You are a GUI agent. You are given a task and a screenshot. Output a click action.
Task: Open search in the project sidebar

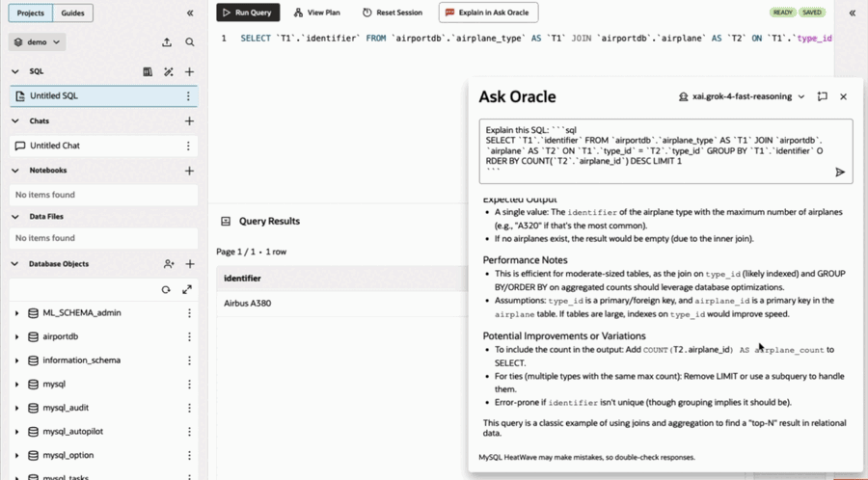190,42
